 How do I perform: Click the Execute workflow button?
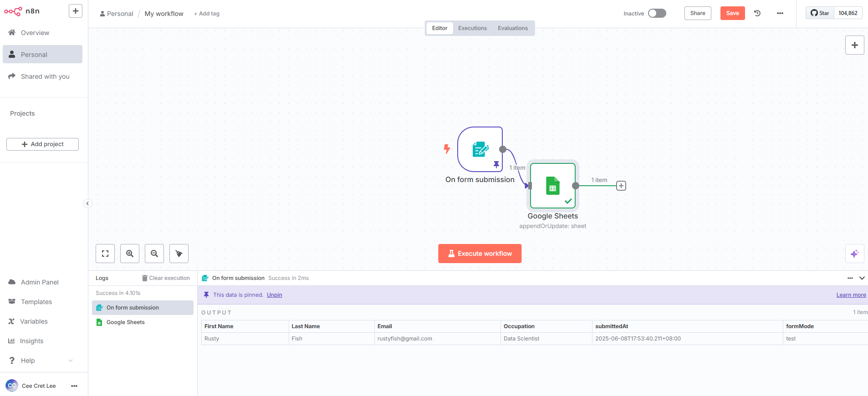tap(480, 254)
